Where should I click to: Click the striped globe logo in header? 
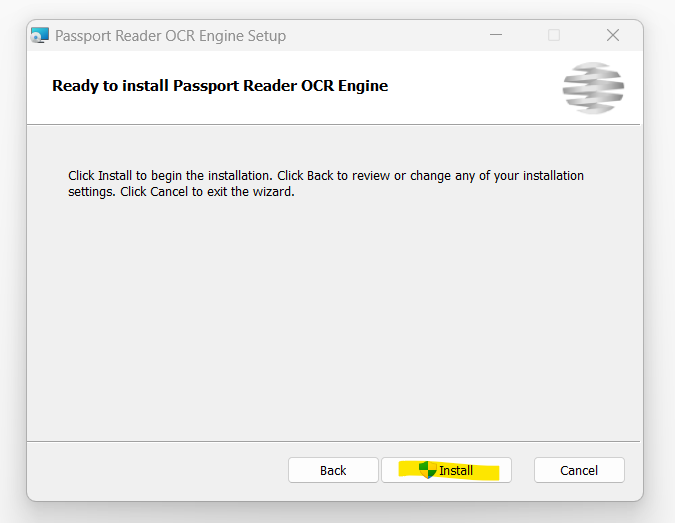[x=593, y=88]
